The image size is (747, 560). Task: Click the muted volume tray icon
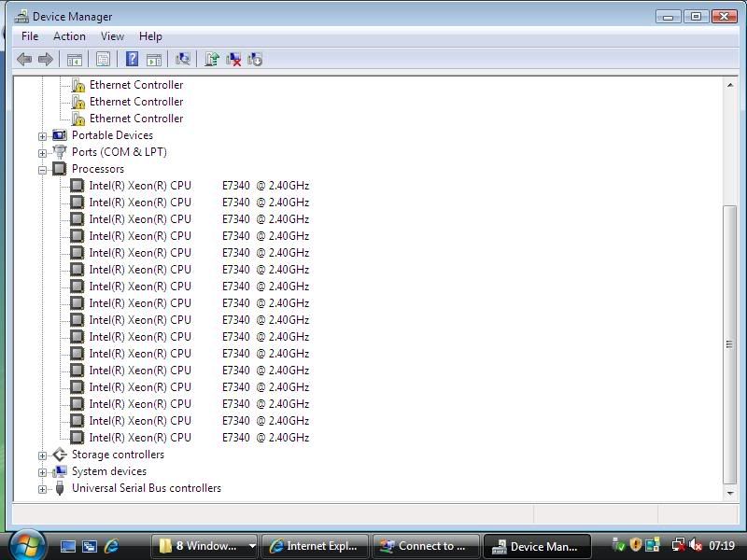696,545
